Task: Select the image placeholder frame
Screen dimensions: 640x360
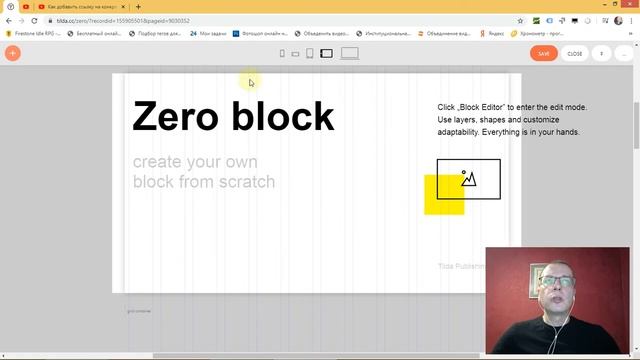Action: pyautogui.click(x=469, y=179)
